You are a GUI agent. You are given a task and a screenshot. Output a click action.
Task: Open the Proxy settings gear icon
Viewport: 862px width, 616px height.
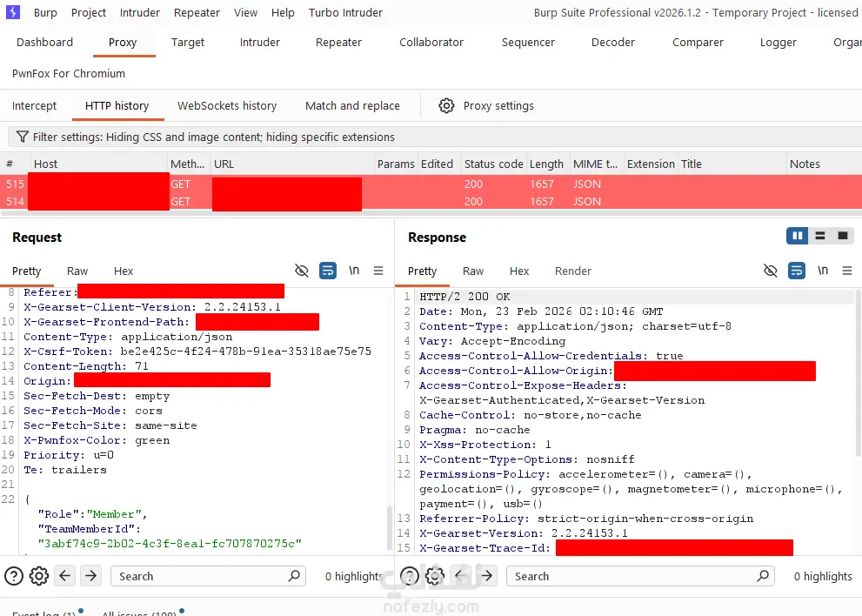coord(446,105)
